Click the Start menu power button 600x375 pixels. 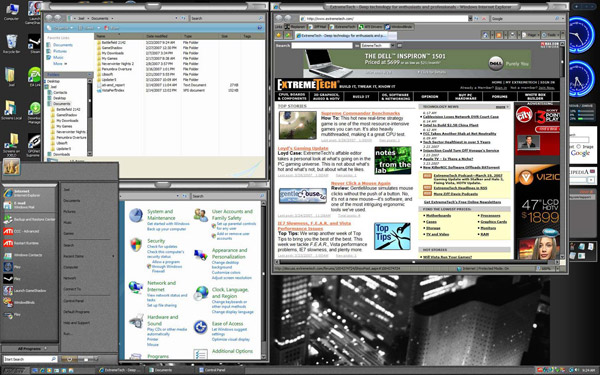click(69, 359)
